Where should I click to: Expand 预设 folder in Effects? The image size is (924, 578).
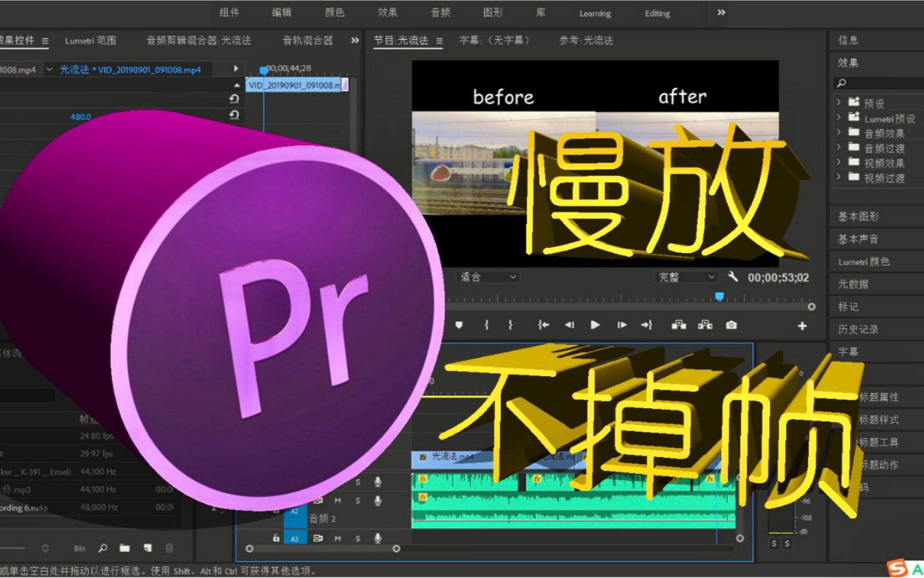(x=839, y=102)
